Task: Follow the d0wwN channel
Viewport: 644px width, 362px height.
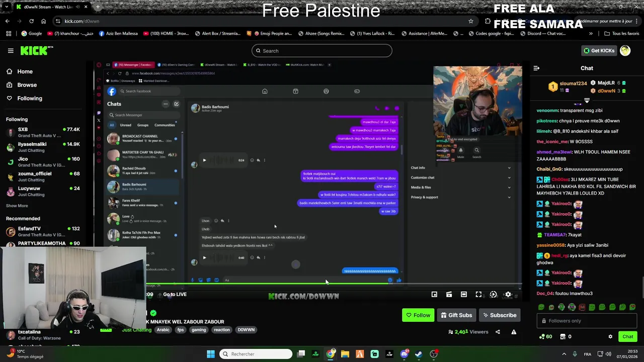Action: coord(418,315)
